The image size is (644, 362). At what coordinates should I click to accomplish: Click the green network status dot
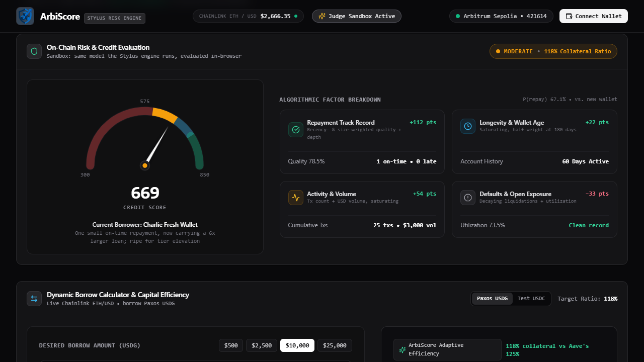(458, 16)
